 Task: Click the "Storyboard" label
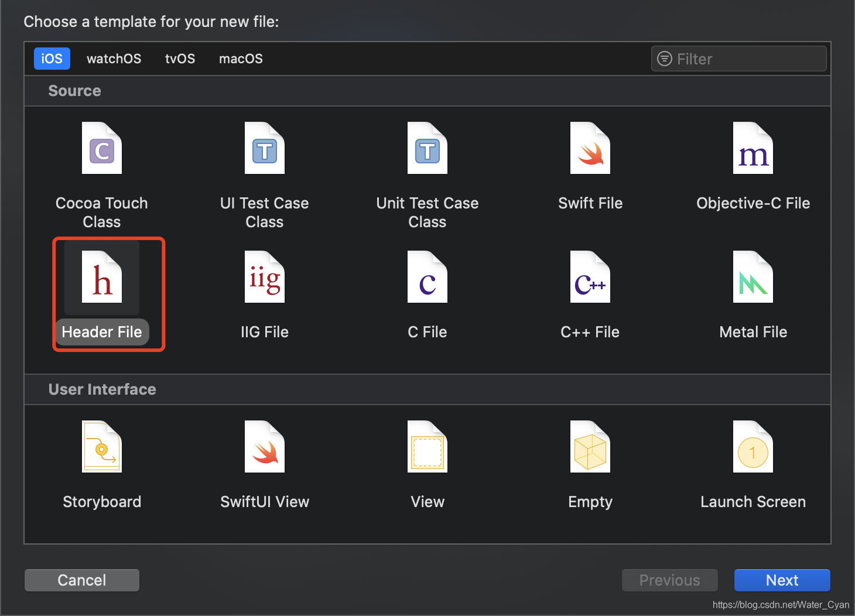click(102, 502)
